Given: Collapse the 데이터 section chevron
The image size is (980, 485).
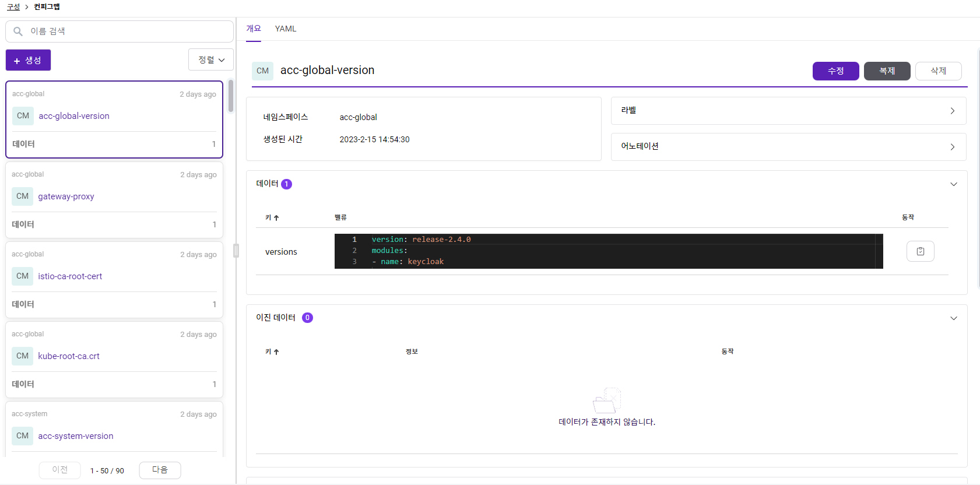Looking at the screenshot, I should click(x=954, y=184).
